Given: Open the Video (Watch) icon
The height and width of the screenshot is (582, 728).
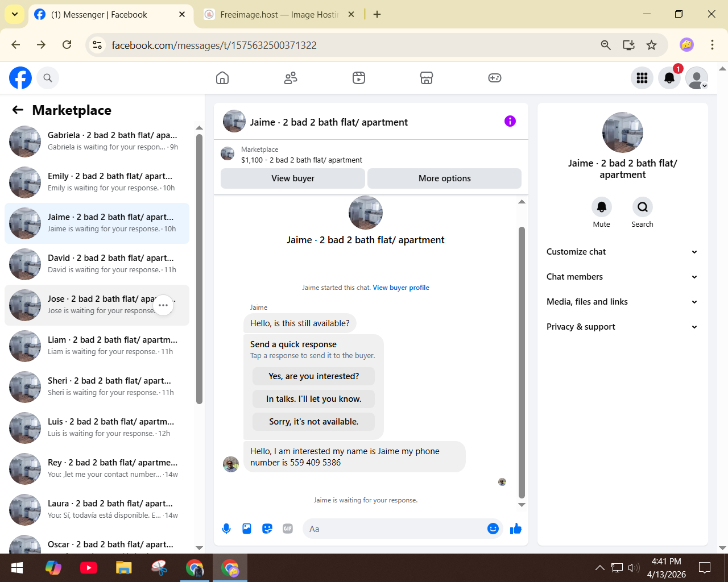Looking at the screenshot, I should click(359, 78).
